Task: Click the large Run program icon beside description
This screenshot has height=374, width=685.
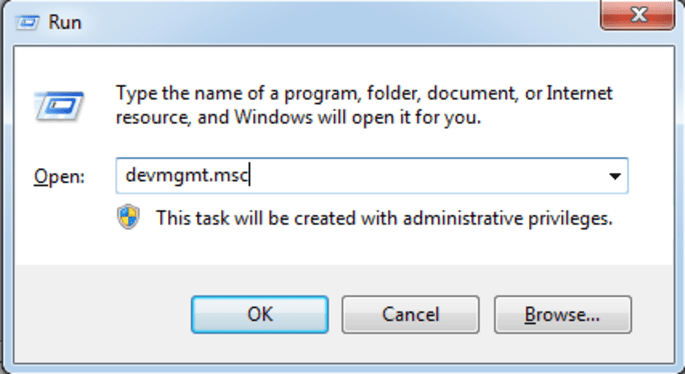Action: coord(59,105)
